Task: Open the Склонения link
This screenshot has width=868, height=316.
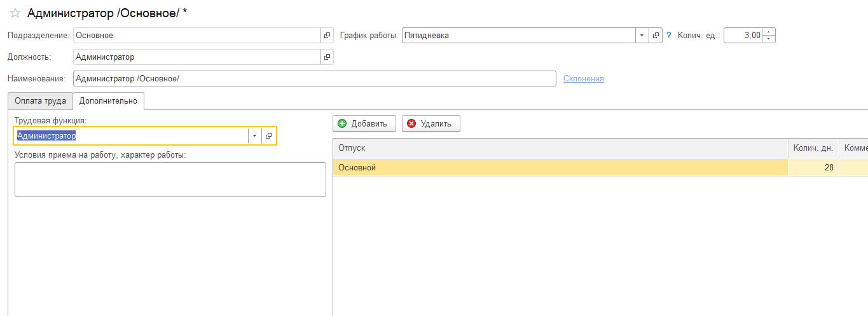Action: (584, 78)
